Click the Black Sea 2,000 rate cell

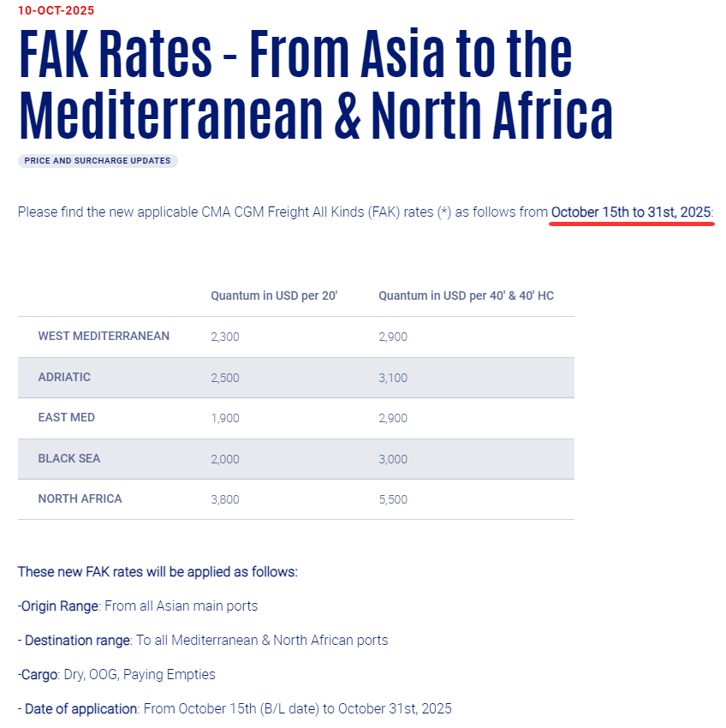coord(225,458)
